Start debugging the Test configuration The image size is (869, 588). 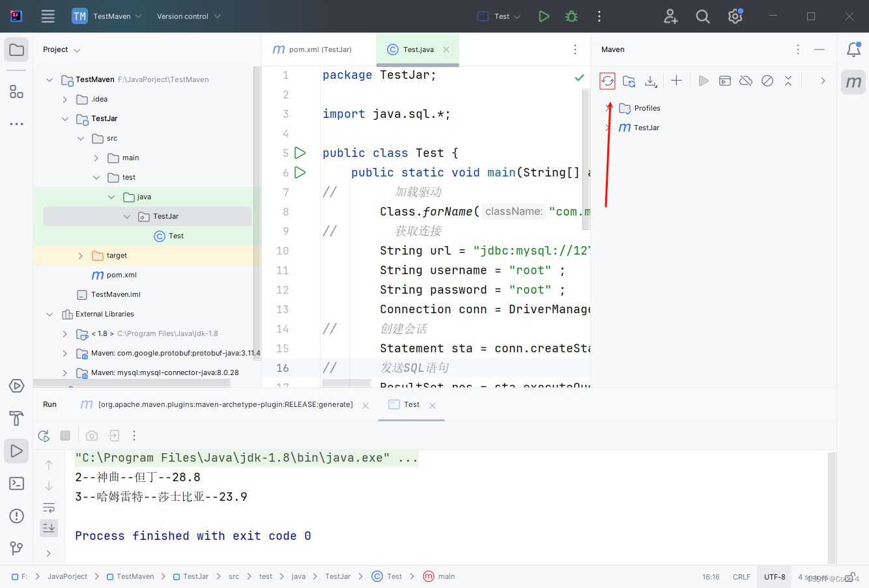[x=572, y=16]
